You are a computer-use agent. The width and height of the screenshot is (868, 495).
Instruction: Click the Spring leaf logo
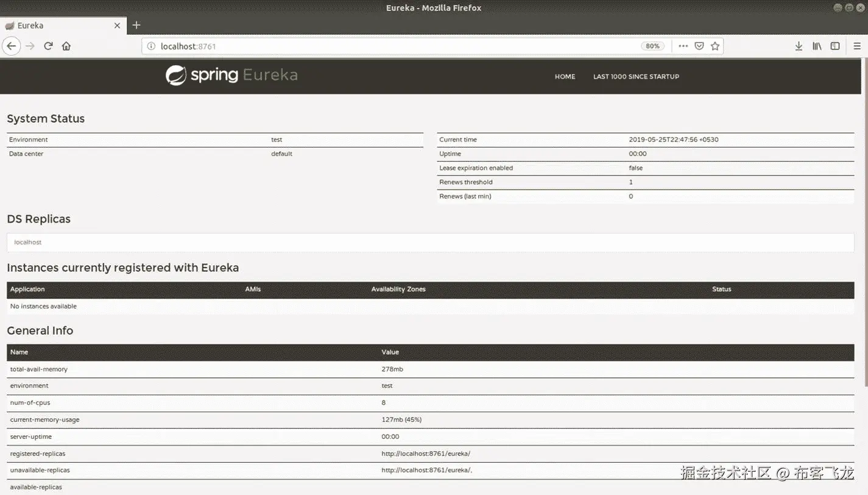click(x=176, y=76)
